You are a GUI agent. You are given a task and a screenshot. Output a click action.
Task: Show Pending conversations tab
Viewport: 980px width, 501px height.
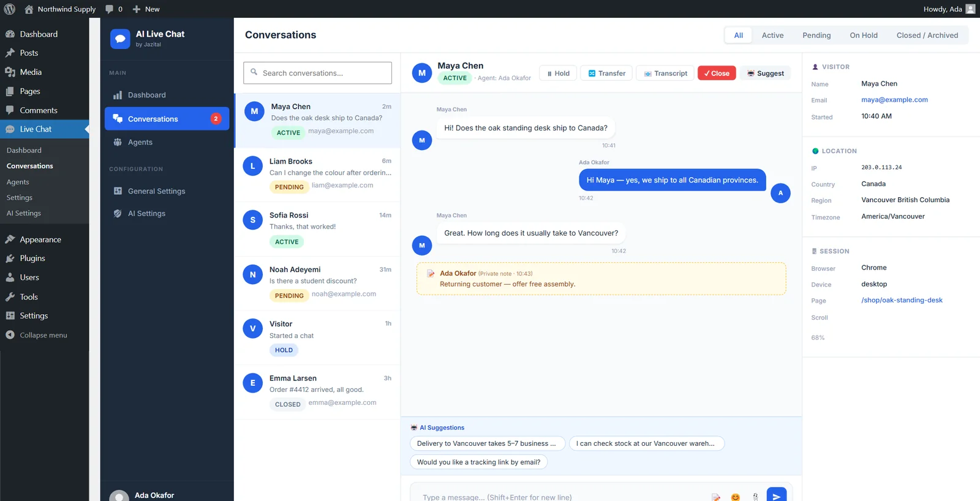click(816, 35)
